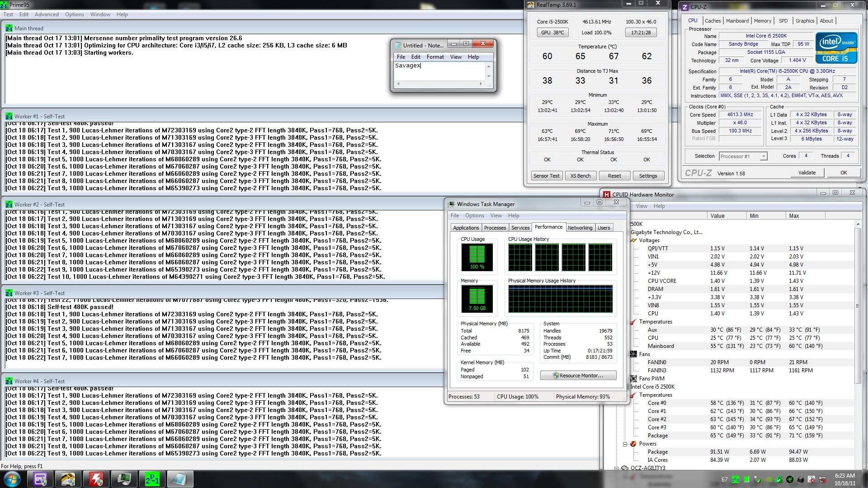This screenshot has width=868, height=488.
Task: Click the thermometer icon beside mainboard Temperatures
Action: tap(633, 322)
